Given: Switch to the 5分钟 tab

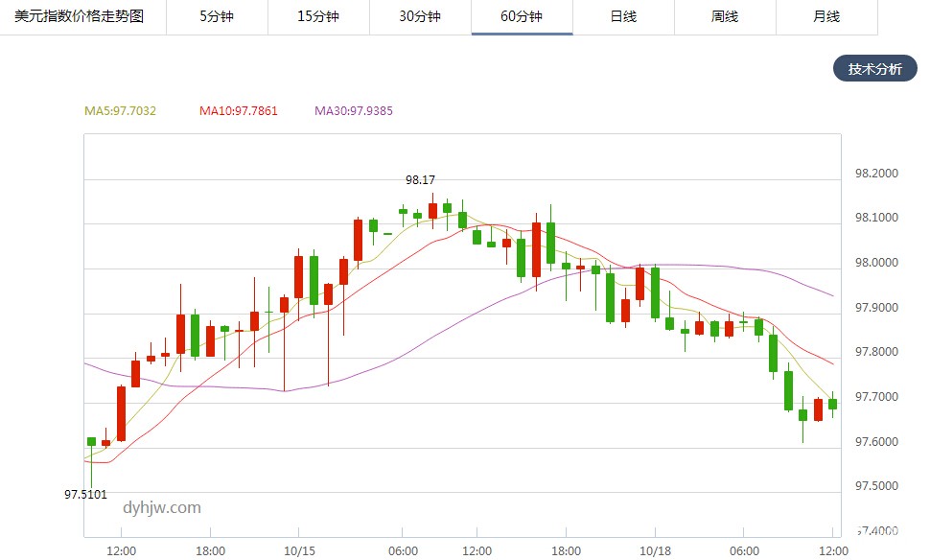Looking at the screenshot, I should pos(217,17).
